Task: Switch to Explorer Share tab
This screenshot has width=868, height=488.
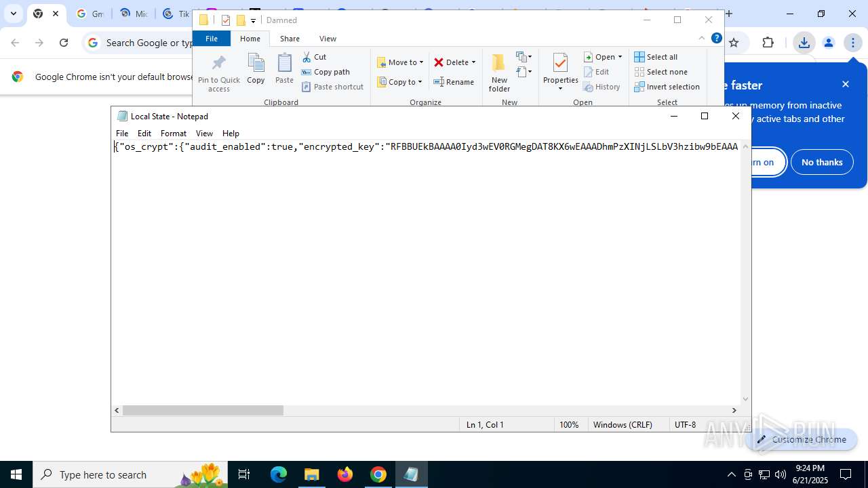Action: click(x=290, y=39)
